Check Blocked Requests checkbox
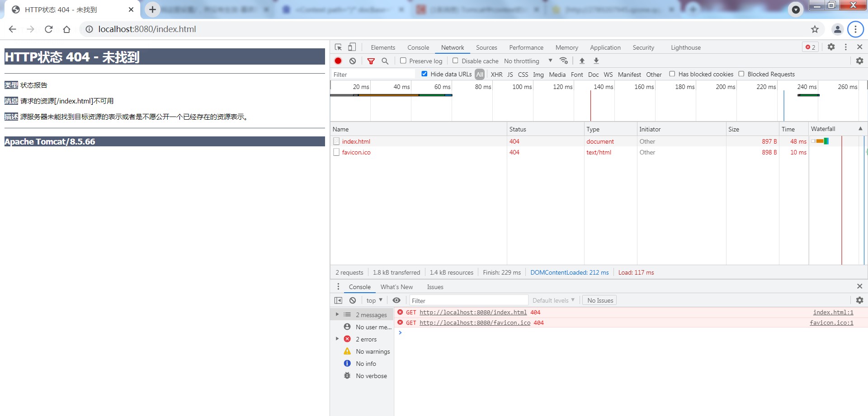Viewport: 868px width, 416px height. [741, 74]
